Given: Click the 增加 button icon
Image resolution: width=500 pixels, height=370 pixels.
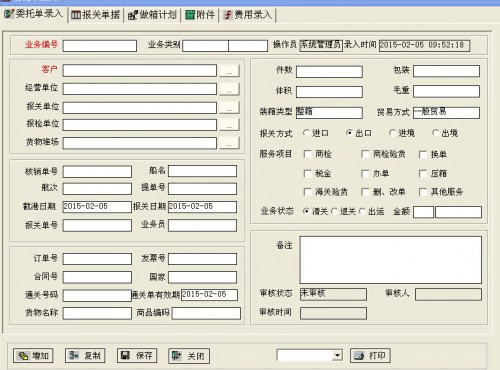Looking at the screenshot, I should pos(23,356).
